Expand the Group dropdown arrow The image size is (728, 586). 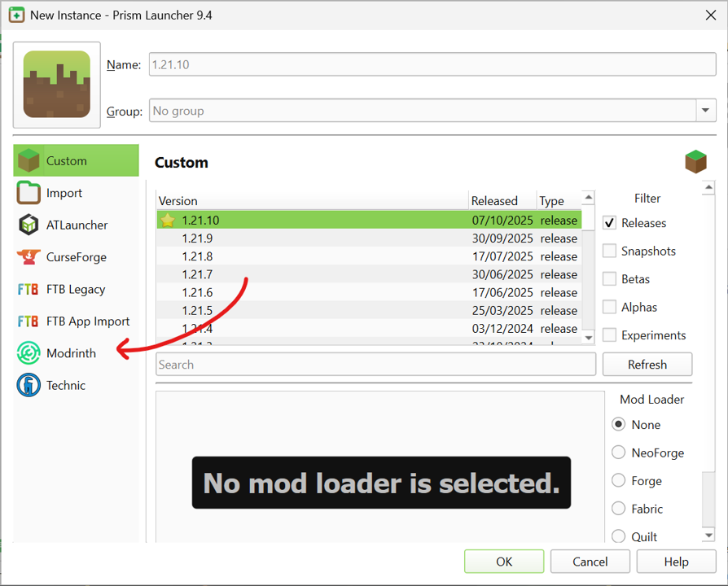coord(705,111)
